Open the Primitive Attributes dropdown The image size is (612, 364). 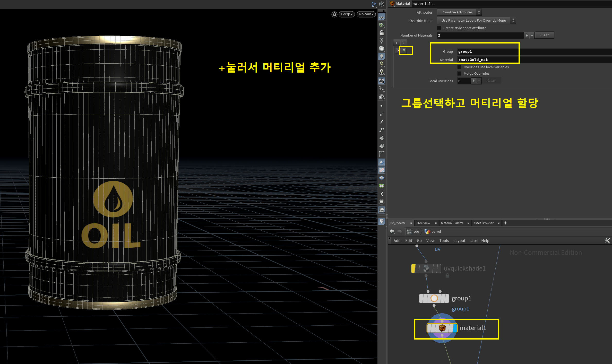(x=459, y=12)
